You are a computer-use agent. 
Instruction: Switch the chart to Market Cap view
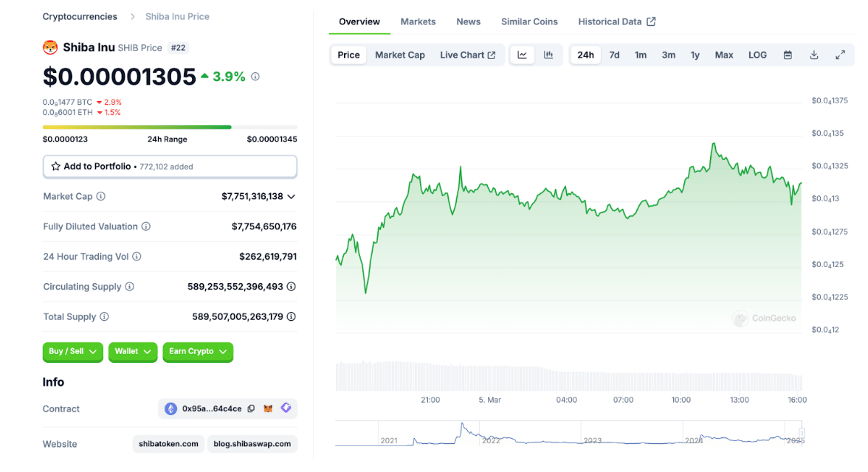click(399, 55)
